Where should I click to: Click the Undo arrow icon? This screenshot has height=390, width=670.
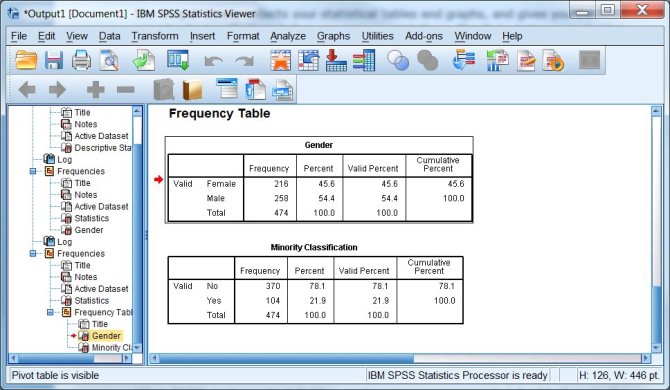pos(214,61)
